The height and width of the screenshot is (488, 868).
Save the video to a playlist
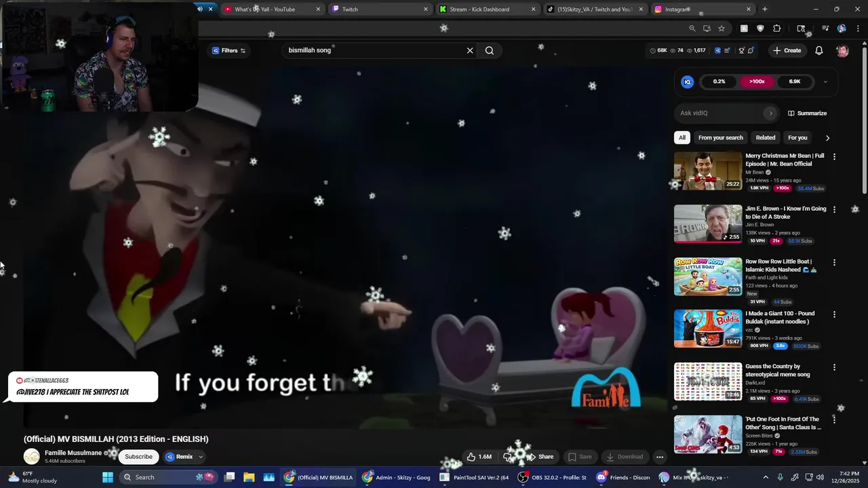point(580,457)
